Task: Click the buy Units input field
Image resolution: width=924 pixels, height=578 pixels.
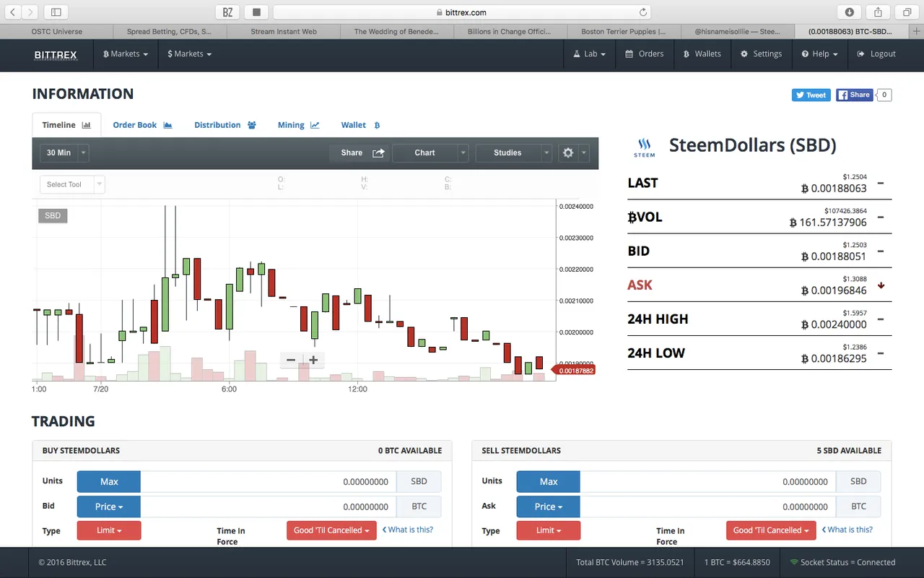Action: click(x=269, y=482)
